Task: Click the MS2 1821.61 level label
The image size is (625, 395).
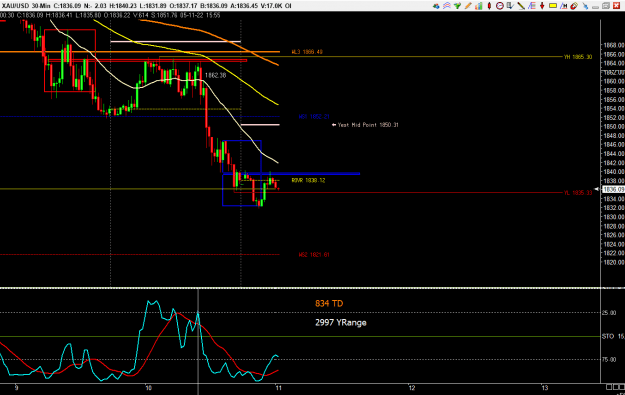Action: click(314, 254)
